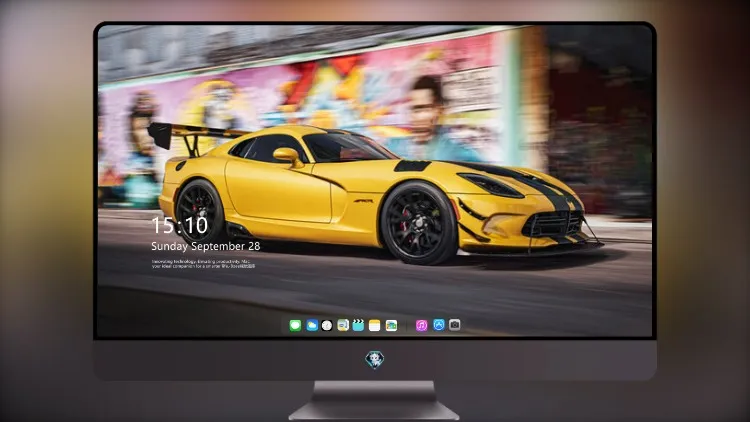The width and height of the screenshot is (750, 422).
Task: Click the 15:10 clock display
Action: [180, 225]
